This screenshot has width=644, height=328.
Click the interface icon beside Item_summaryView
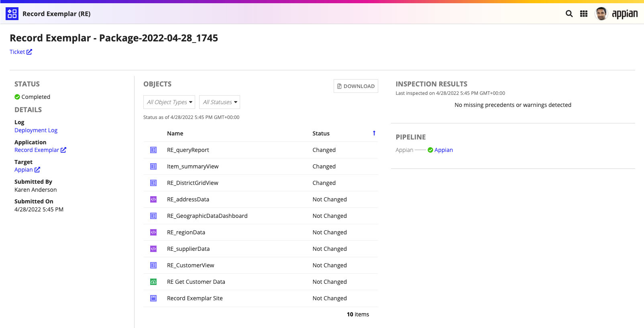click(153, 166)
